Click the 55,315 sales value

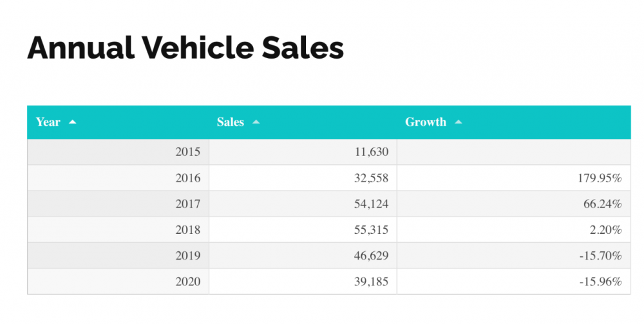point(371,229)
